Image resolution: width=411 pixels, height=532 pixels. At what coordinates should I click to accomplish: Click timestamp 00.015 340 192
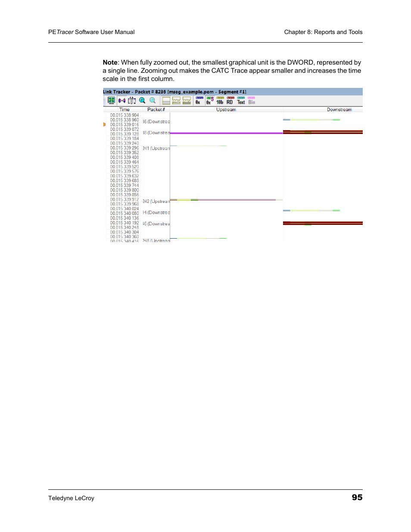[125, 223]
